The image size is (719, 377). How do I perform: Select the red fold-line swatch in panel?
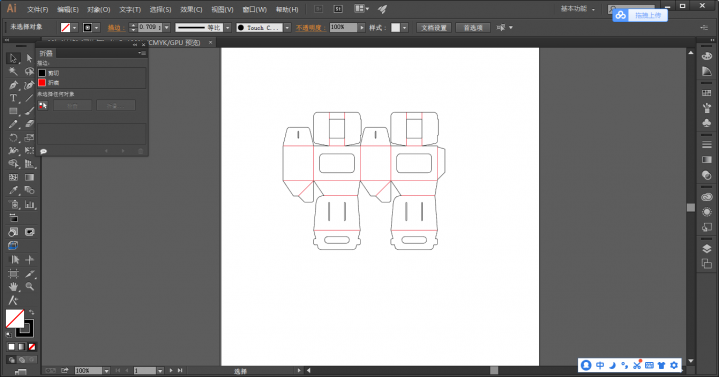point(42,83)
